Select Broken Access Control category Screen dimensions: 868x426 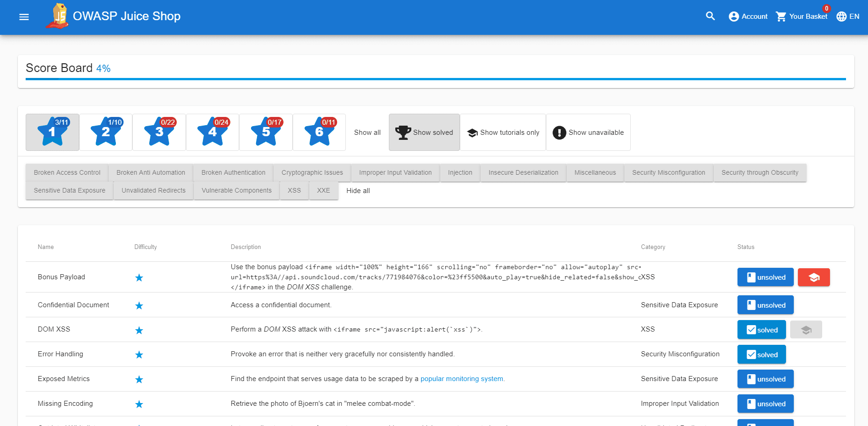[67, 173]
